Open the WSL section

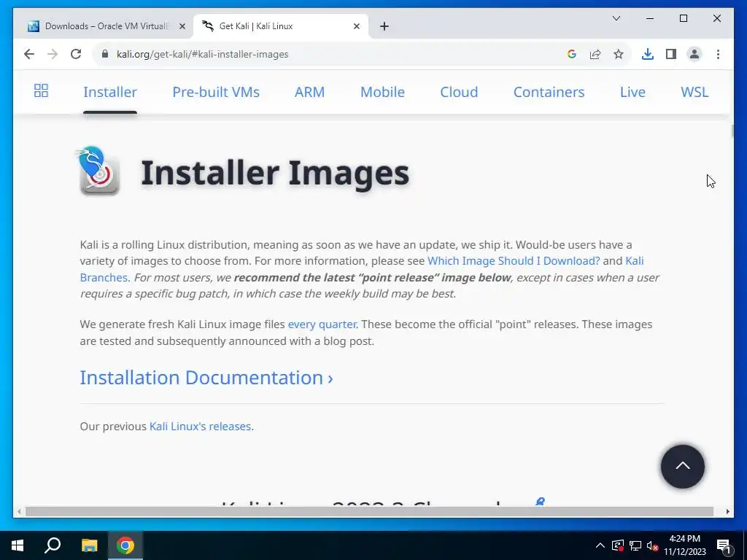[694, 92]
